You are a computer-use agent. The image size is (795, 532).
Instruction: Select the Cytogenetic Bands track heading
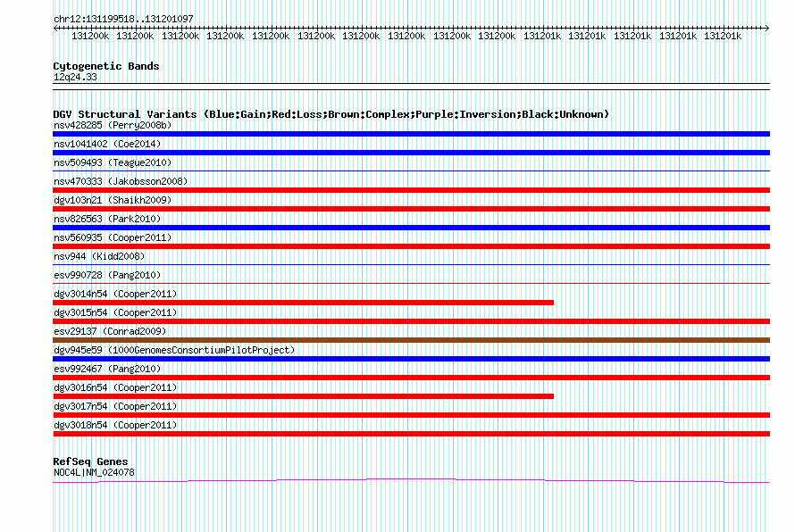[106, 66]
